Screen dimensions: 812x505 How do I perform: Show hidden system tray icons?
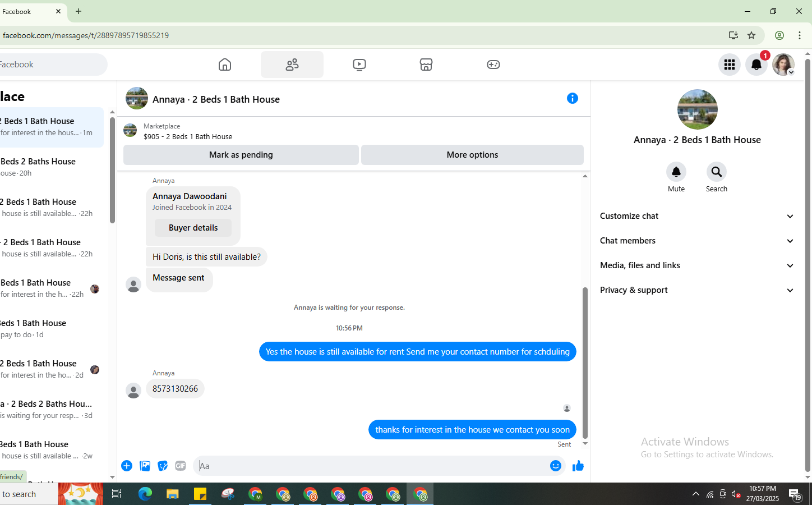(x=696, y=494)
